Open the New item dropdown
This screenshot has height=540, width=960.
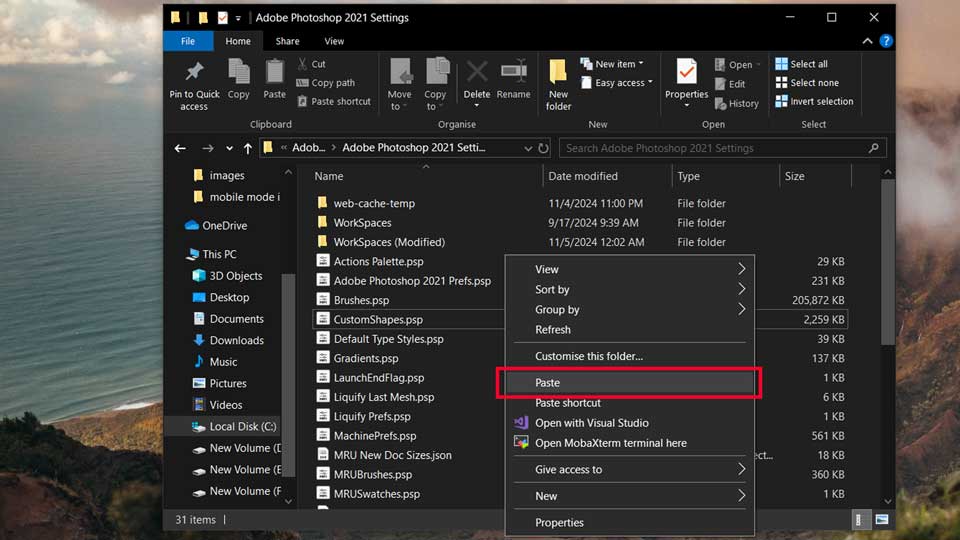612,64
